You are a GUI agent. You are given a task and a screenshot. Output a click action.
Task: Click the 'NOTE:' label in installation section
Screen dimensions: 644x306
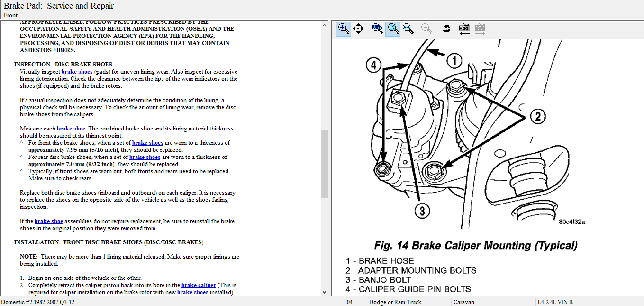click(x=29, y=257)
